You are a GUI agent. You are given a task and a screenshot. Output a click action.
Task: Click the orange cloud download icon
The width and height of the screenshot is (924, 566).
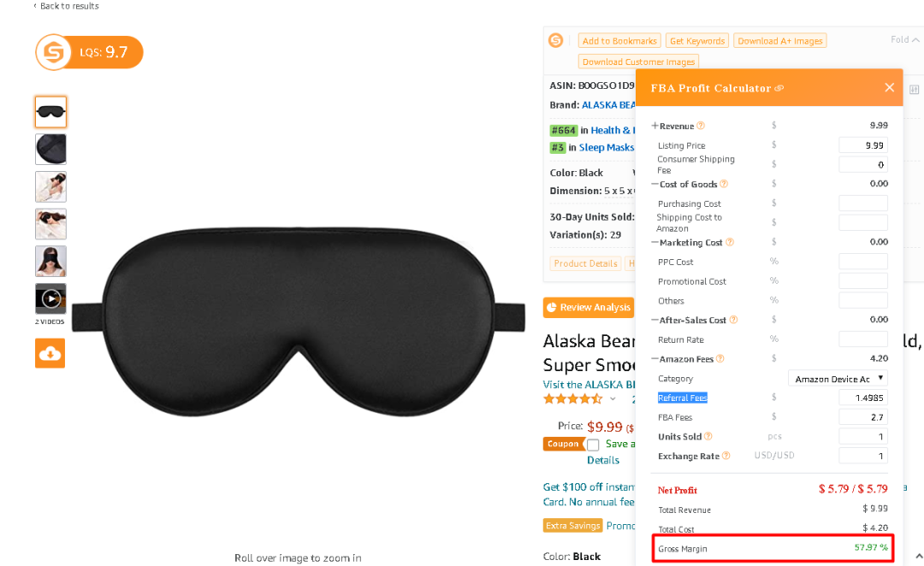[x=50, y=353]
